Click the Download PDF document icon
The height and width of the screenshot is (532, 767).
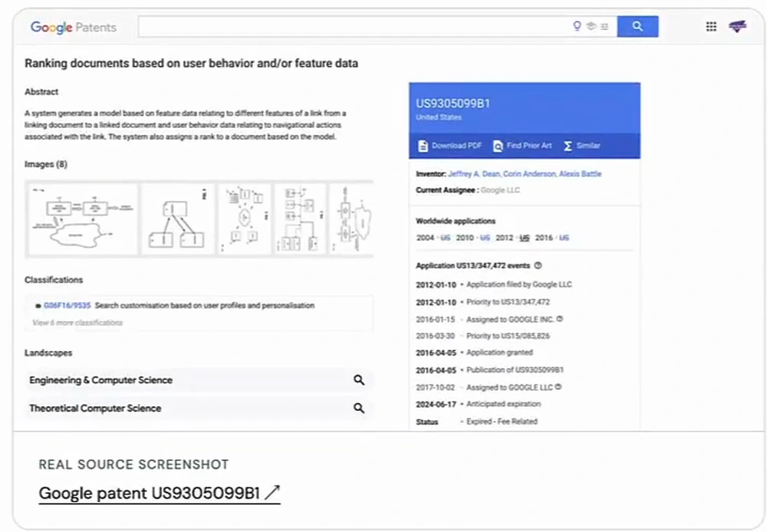423,146
